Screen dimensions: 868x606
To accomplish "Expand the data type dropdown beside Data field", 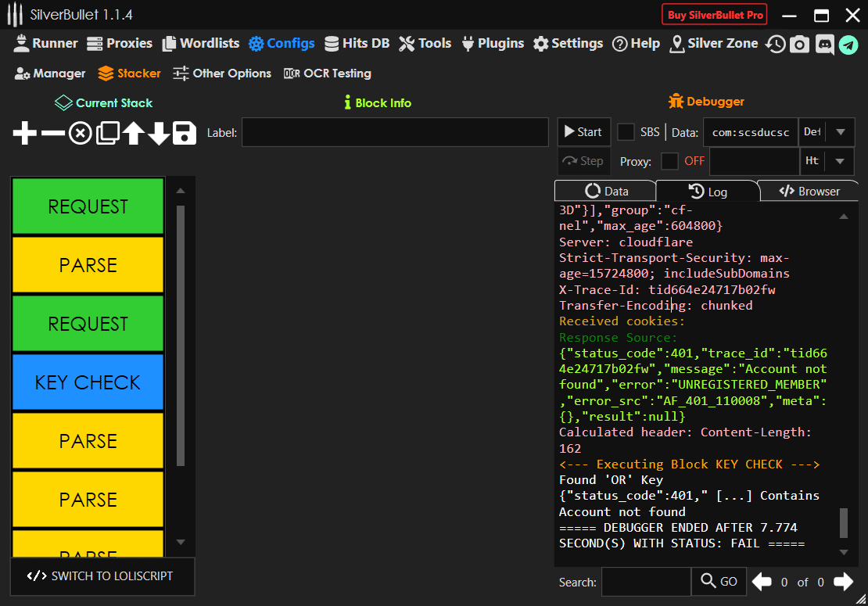I will (841, 132).
